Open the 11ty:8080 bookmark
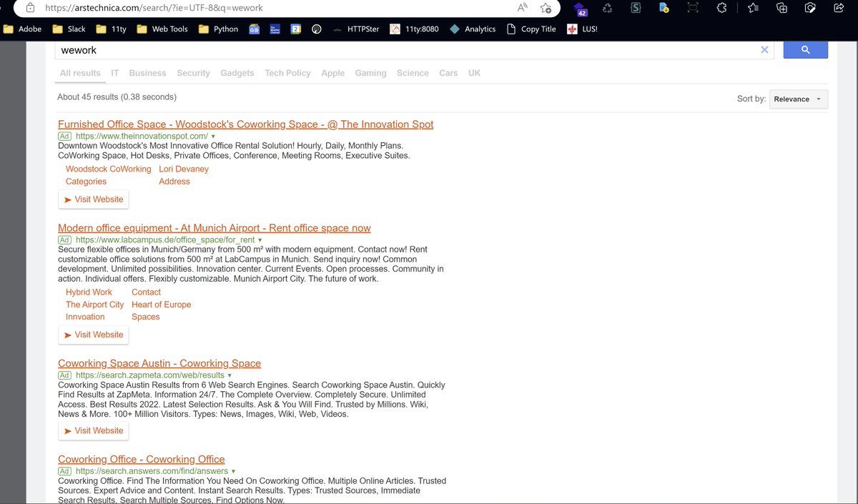Screen dimensions: 858x504 coord(414,29)
